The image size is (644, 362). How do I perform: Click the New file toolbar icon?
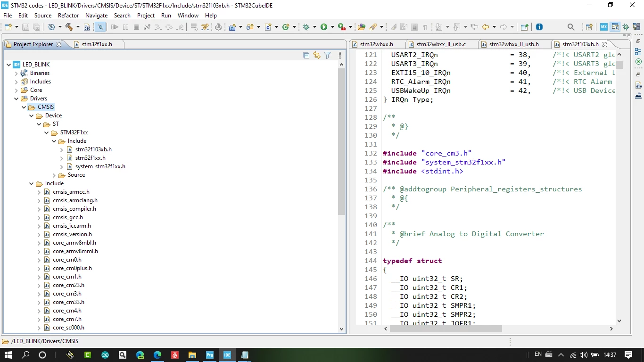pyautogui.click(x=8, y=27)
